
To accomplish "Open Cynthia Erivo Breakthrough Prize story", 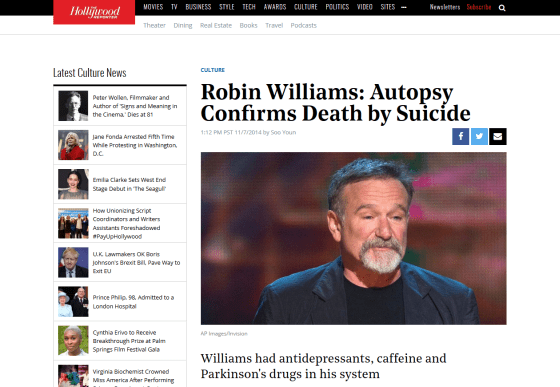I will coord(129,341).
